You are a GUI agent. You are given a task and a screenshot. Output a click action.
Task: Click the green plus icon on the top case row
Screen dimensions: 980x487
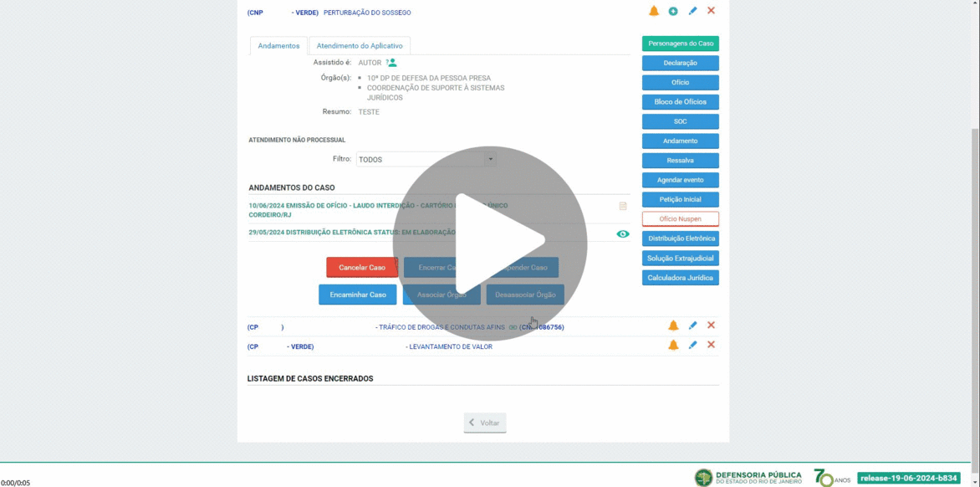pos(673,11)
